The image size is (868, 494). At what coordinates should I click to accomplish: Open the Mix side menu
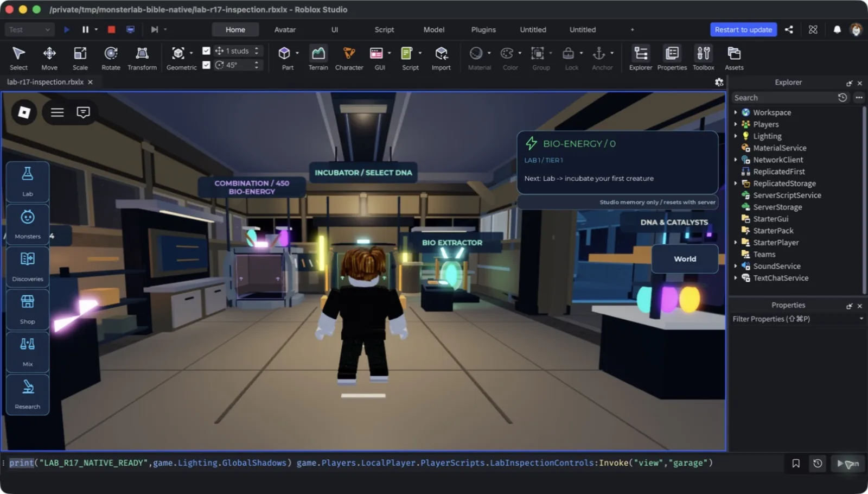point(28,352)
